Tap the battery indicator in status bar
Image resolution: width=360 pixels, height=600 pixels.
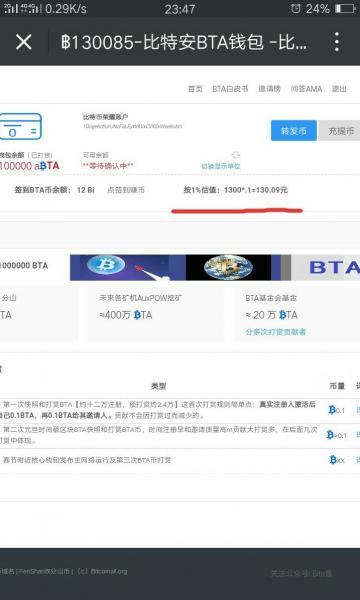(345, 8)
